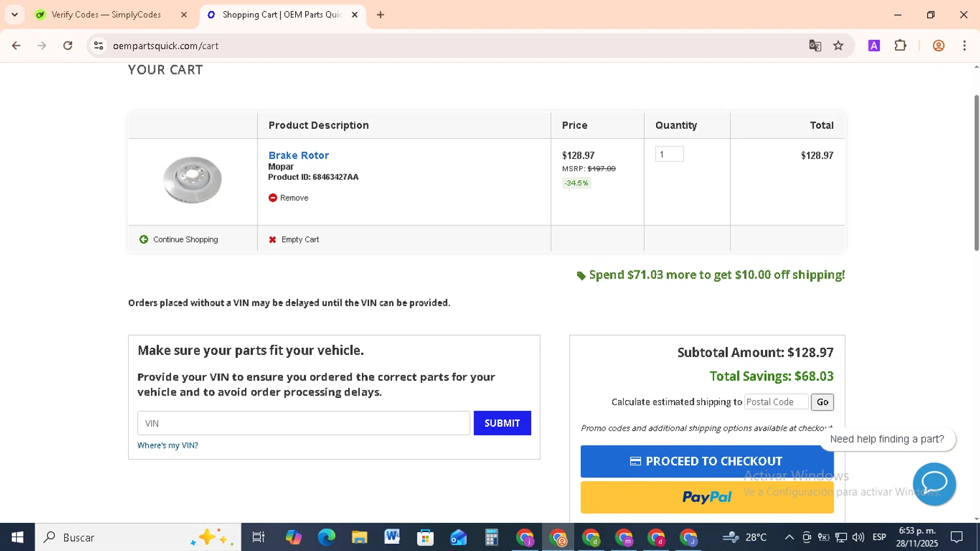Reload the cart page
Image resolution: width=980 pixels, height=551 pixels.
pyautogui.click(x=68, y=46)
